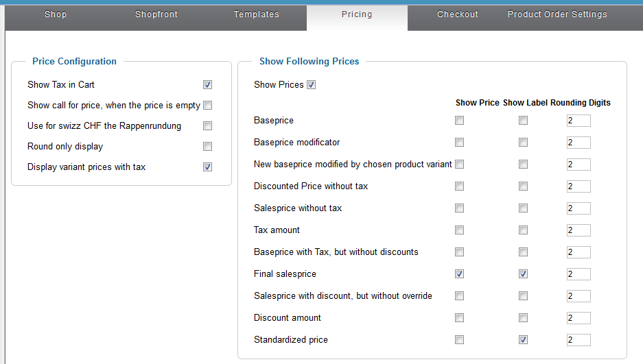643x364 pixels.
Task: Enable Show Label for Discounted Price without tax
Action: pos(524,186)
